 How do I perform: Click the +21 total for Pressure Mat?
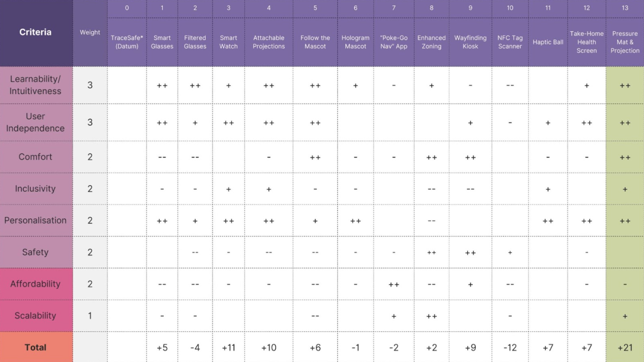click(x=625, y=347)
